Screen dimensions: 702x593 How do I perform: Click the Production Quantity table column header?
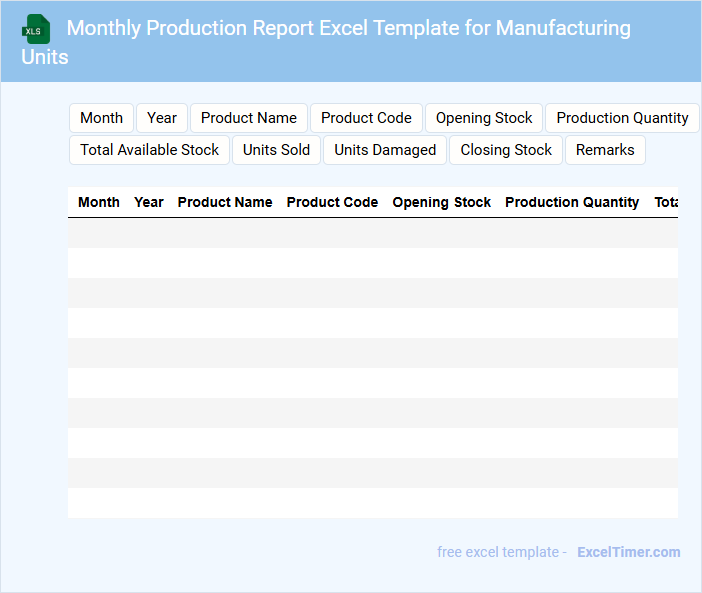(x=572, y=202)
